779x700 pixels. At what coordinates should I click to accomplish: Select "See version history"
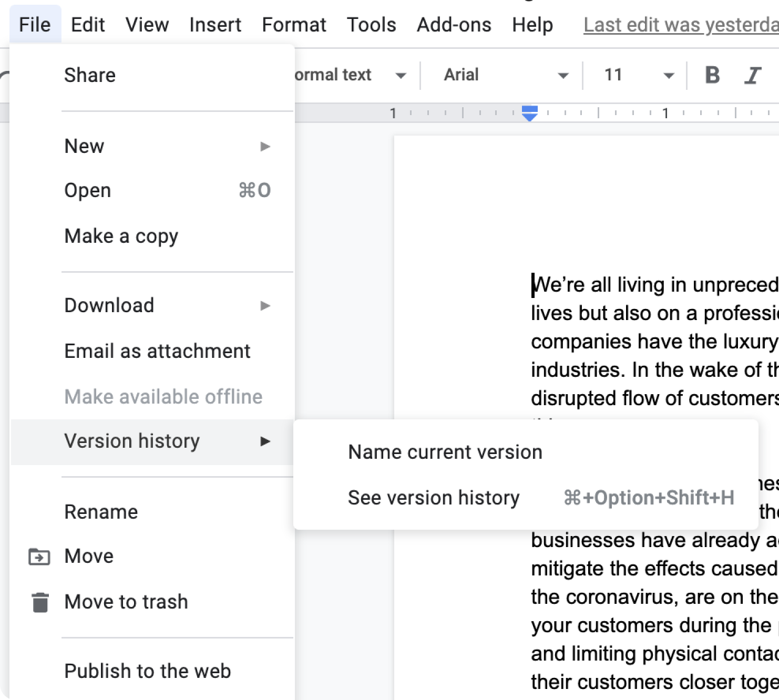click(x=433, y=497)
